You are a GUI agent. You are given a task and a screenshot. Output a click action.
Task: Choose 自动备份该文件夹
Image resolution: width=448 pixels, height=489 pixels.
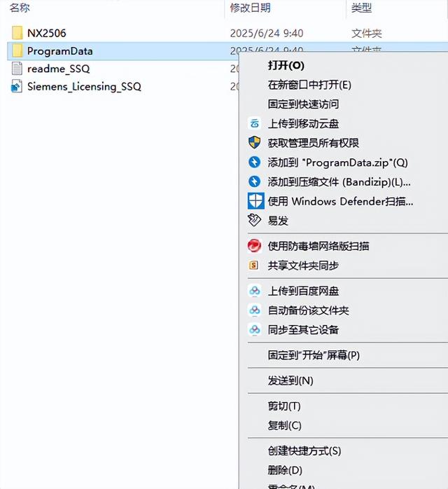pos(308,310)
